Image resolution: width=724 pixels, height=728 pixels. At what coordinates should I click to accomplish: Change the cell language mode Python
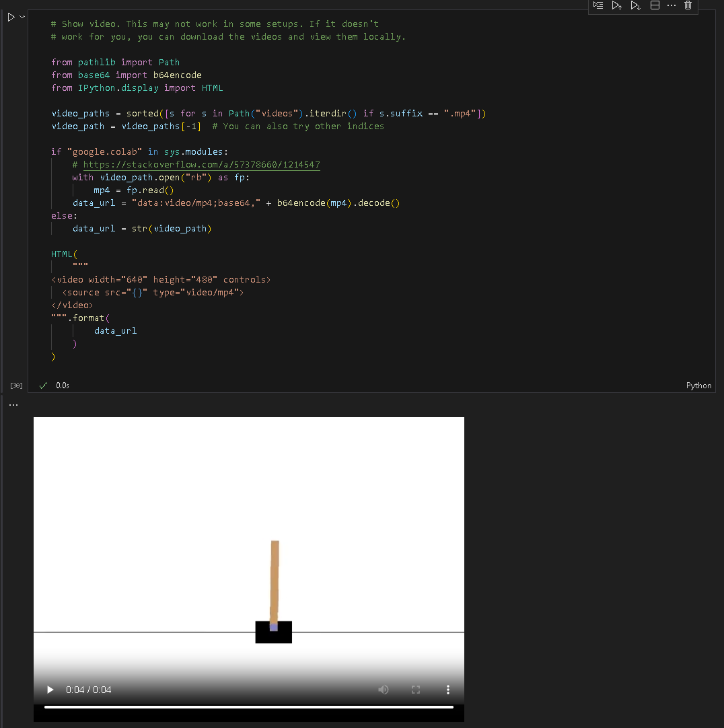[x=698, y=386]
